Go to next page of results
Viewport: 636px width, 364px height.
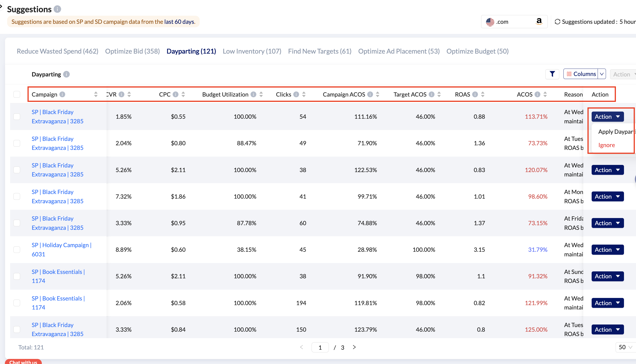point(354,347)
